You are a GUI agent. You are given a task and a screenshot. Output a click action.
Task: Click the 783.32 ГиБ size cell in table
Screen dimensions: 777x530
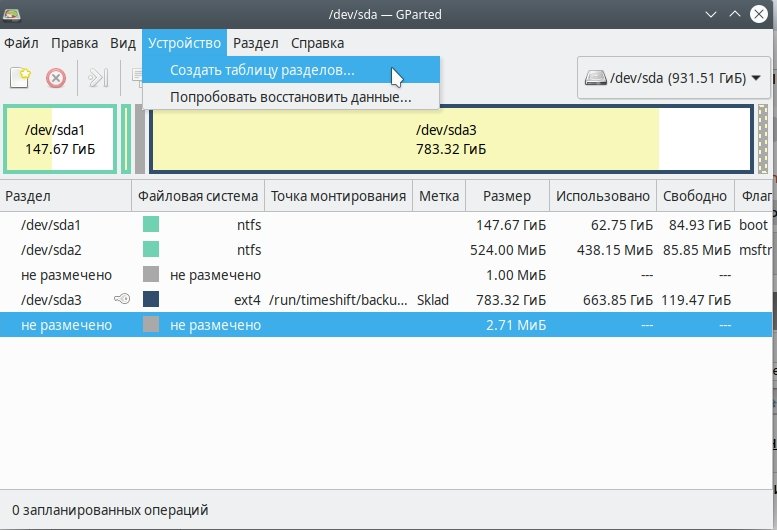coord(511,300)
